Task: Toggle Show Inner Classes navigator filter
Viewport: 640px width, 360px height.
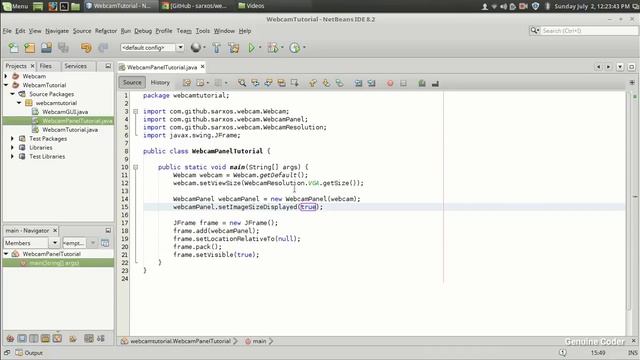Action: pos(57,338)
